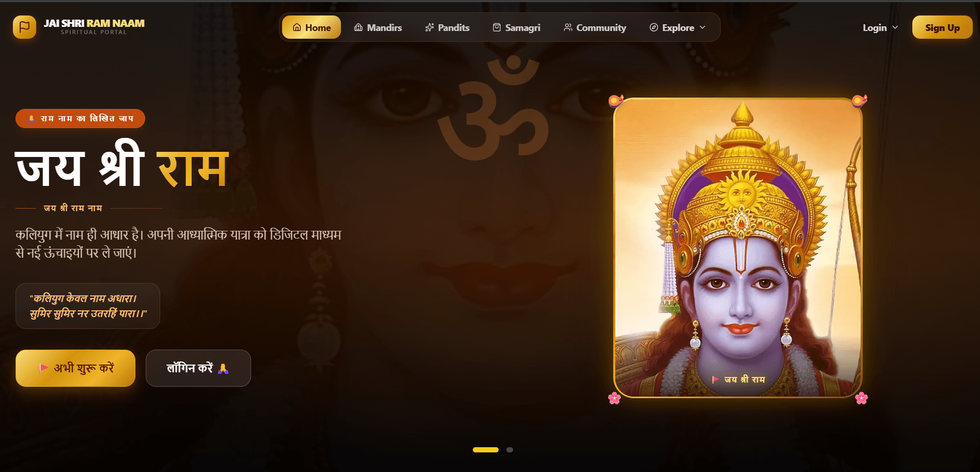The width and height of the screenshot is (980, 472).
Task: Click the जय श्री राम caption on the portrait
Action: click(x=744, y=380)
